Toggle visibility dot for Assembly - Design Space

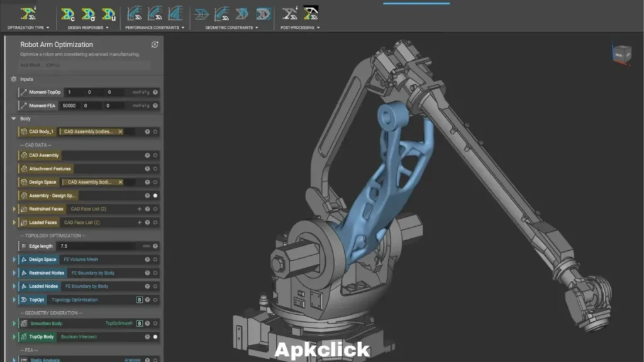click(155, 195)
